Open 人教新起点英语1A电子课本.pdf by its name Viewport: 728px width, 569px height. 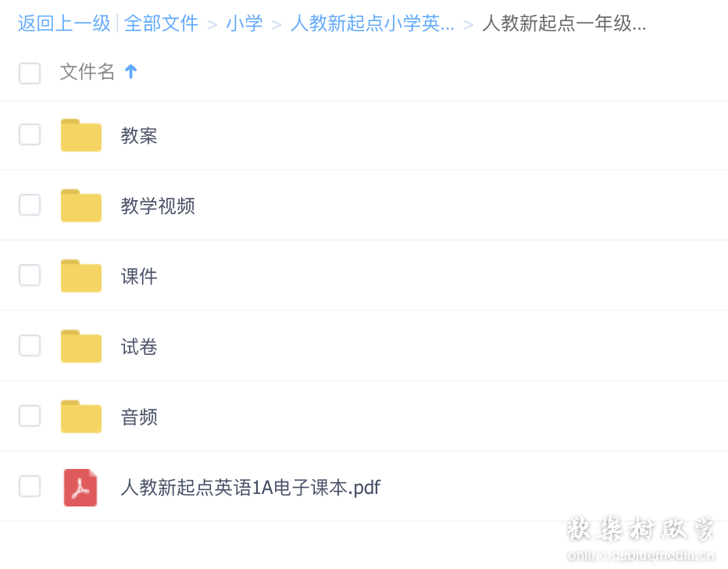coord(250,486)
